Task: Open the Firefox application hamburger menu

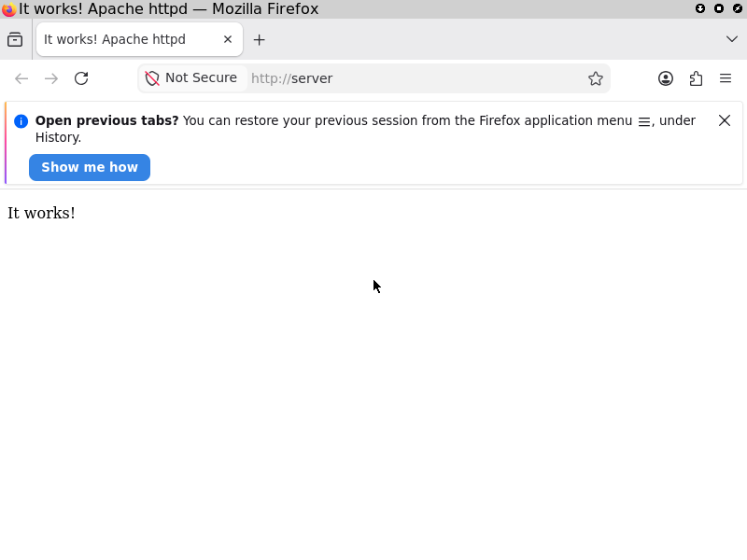Action: pyautogui.click(x=726, y=78)
